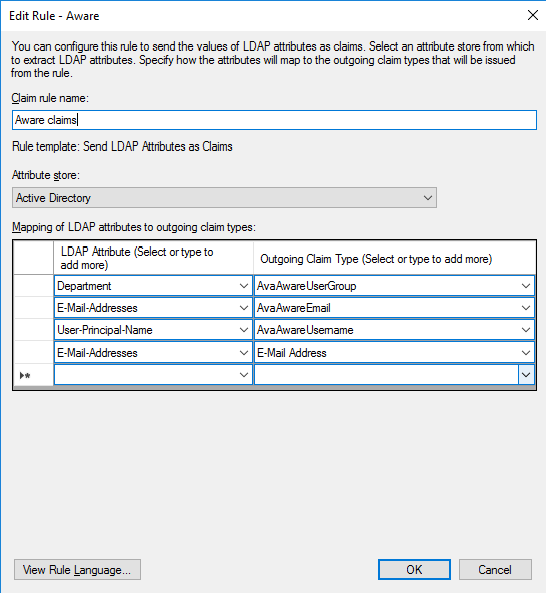Image resolution: width=546 pixels, height=593 pixels.
Task: Open the empty new-row outgoing claim dropdown
Action: 526,375
